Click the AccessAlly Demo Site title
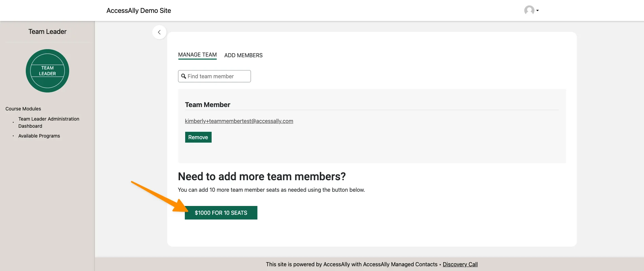644x271 pixels. click(138, 11)
